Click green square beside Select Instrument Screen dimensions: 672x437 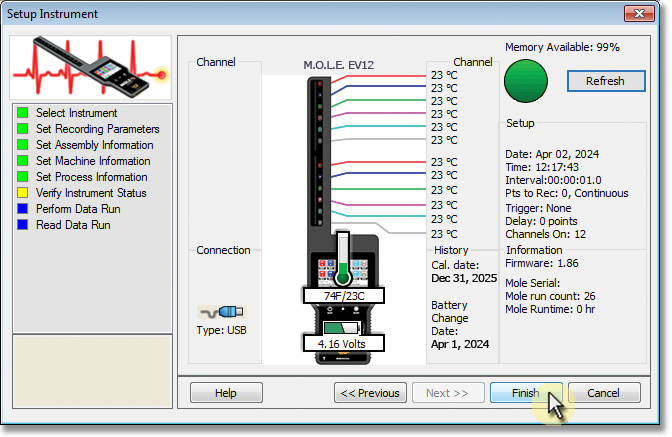pyautogui.click(x=23, y=113)
